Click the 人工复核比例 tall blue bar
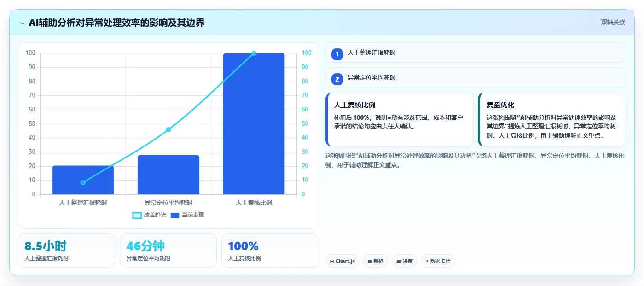Screen dimensions: 644x286 tap(254, 124)
